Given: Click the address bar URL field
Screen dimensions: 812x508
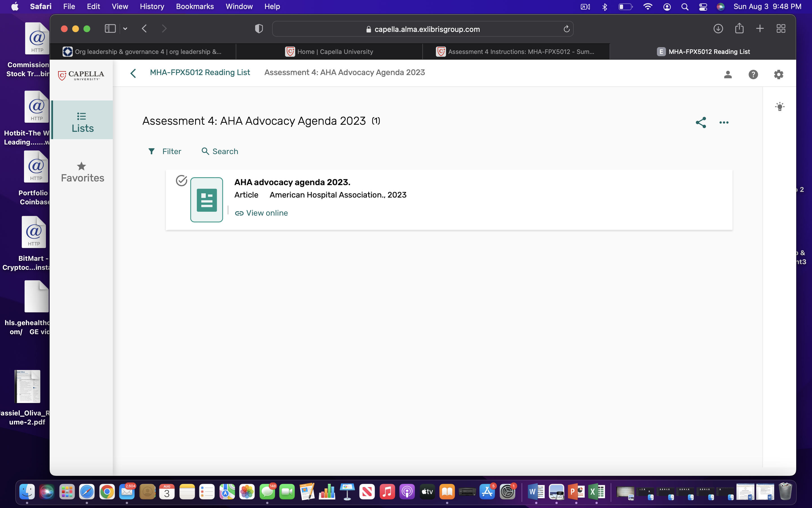Looking at the screenshot, I should 422,29.
